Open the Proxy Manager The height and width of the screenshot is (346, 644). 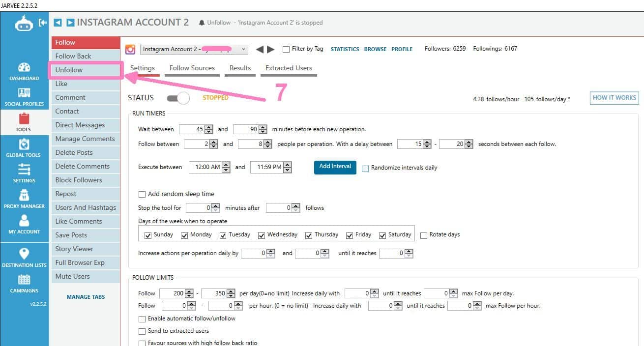coord(24,200)
